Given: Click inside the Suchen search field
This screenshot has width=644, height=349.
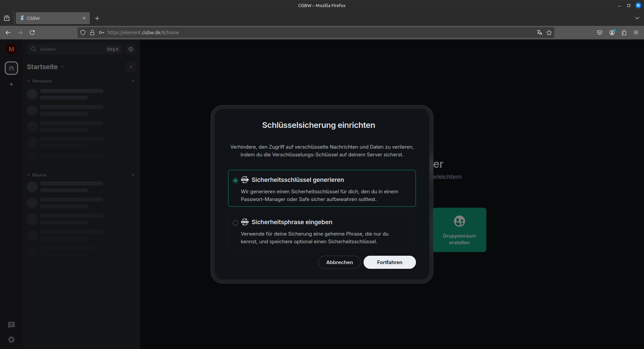Looking at the screenshot, I should tap(67, 49).
